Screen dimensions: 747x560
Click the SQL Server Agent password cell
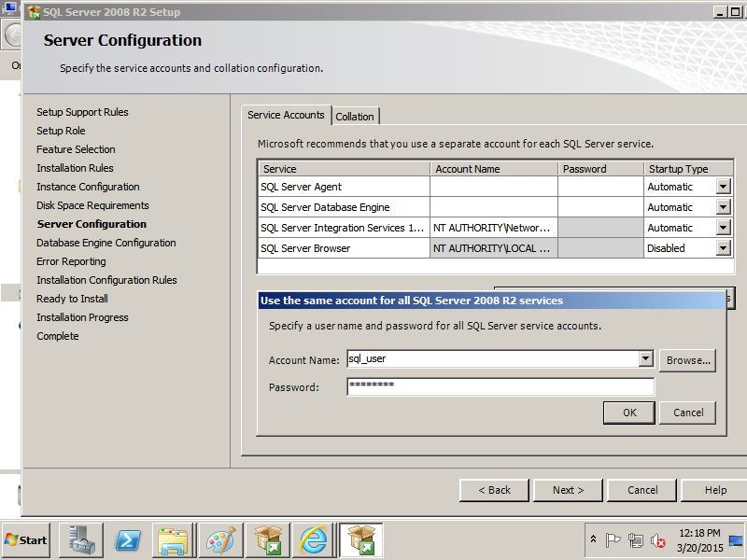pyautogui.click(x=600, y=187)
